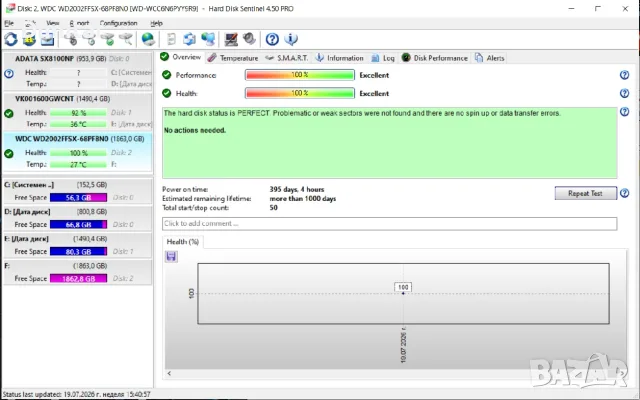Click the laptop monitor toolbar icon

(231, 39)
